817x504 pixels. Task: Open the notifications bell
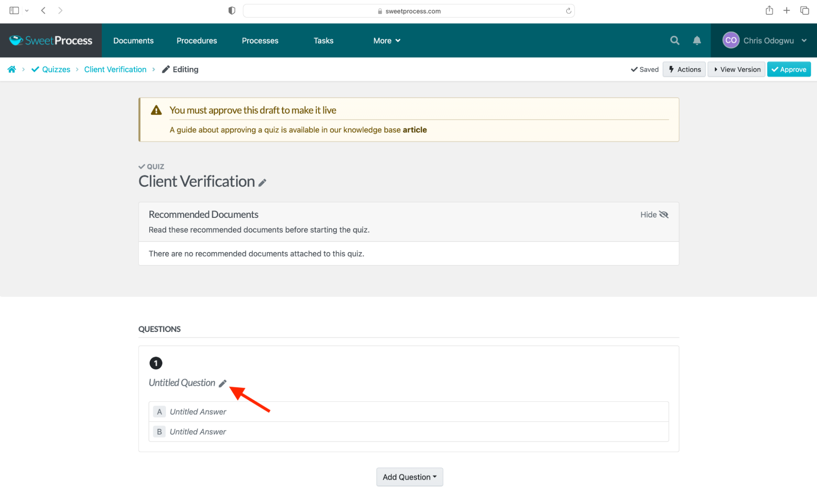click(x=697, y=40)
